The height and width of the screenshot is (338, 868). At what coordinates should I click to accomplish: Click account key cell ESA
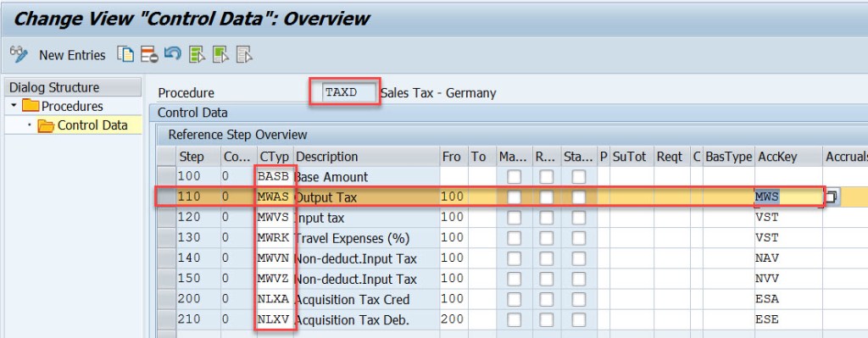click(789, 299)
